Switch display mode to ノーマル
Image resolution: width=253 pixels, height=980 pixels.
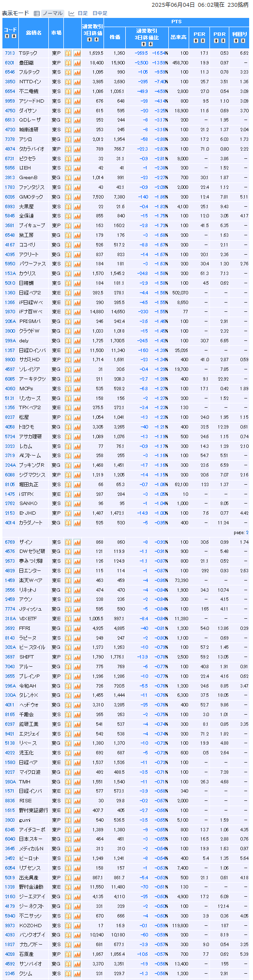53,13
